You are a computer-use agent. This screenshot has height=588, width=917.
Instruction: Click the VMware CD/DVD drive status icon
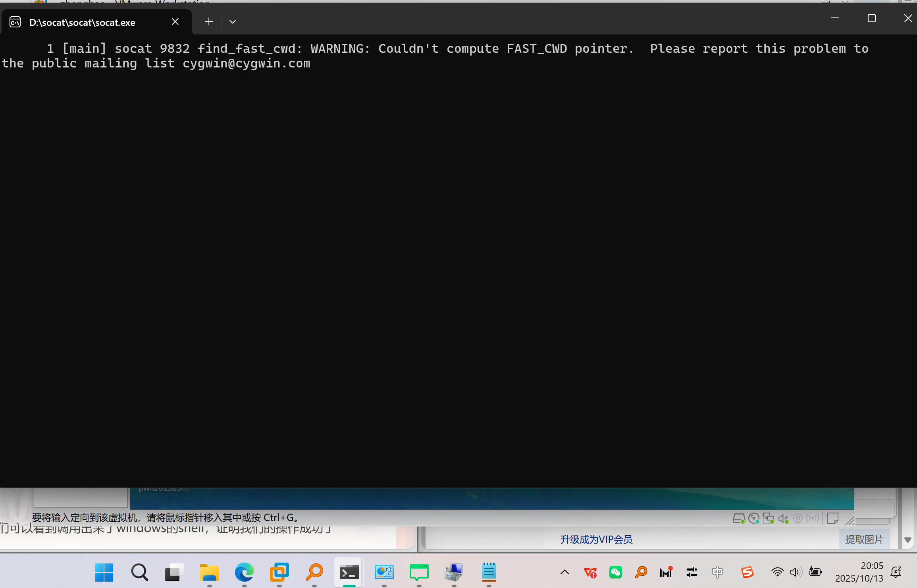click(x=753, y=518)
